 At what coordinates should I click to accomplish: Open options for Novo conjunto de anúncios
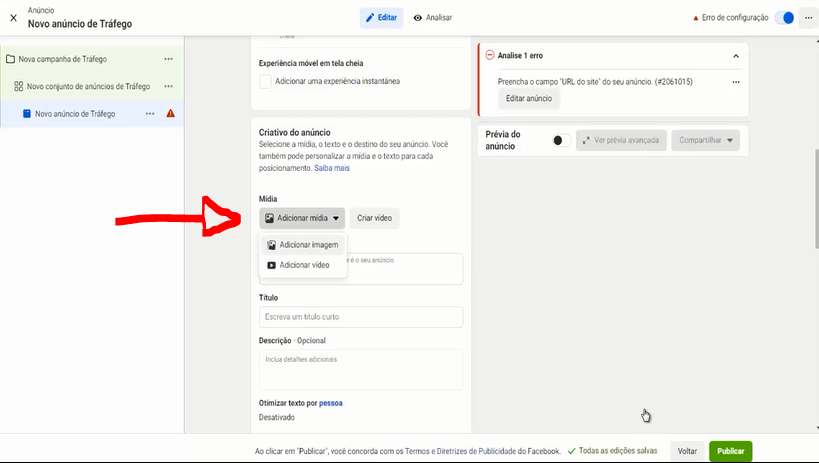pos(168,86)
